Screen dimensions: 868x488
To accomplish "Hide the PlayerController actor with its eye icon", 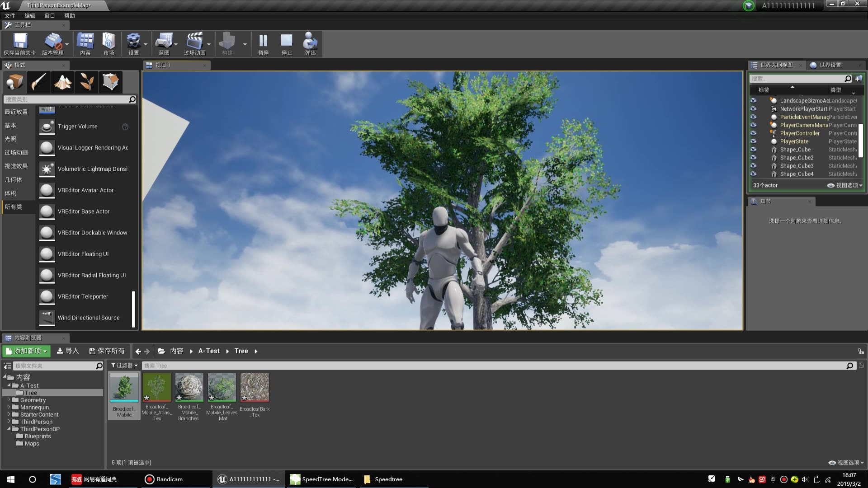I will tap(754, 133).
